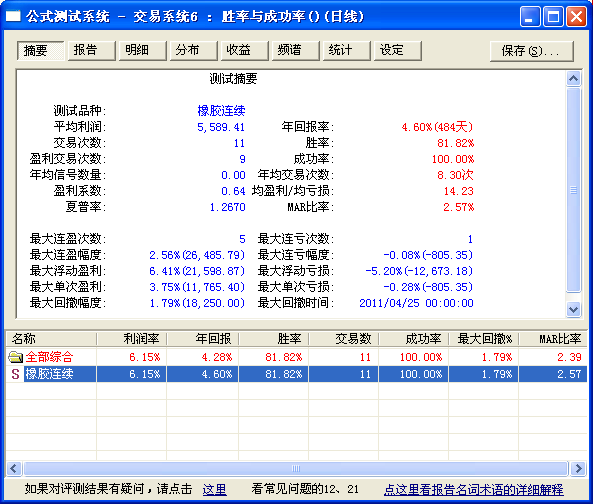Open the 明细 tab
The width and height of the screenshot is (593, 504).
pyautogui.click(x=143, y=50)
